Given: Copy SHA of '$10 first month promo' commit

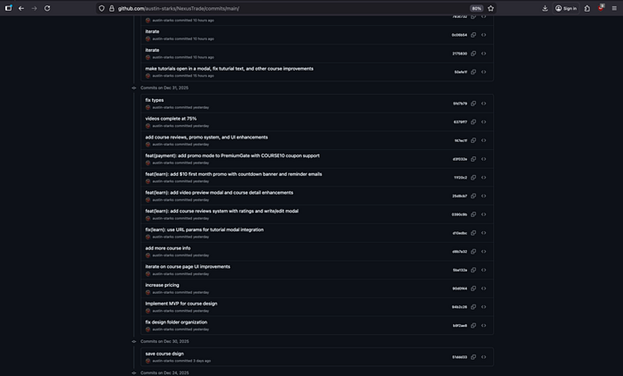Looking at the screenshot, I should coord(473,177).
